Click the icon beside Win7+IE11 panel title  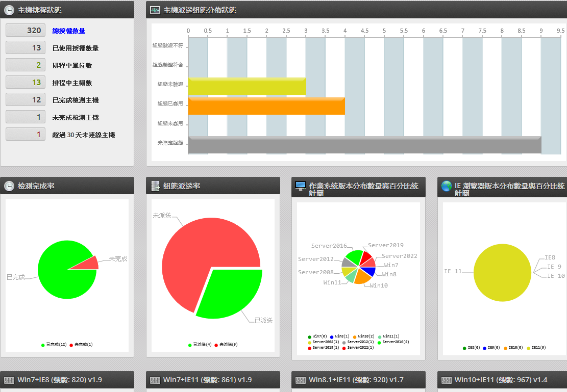point(155,380)
